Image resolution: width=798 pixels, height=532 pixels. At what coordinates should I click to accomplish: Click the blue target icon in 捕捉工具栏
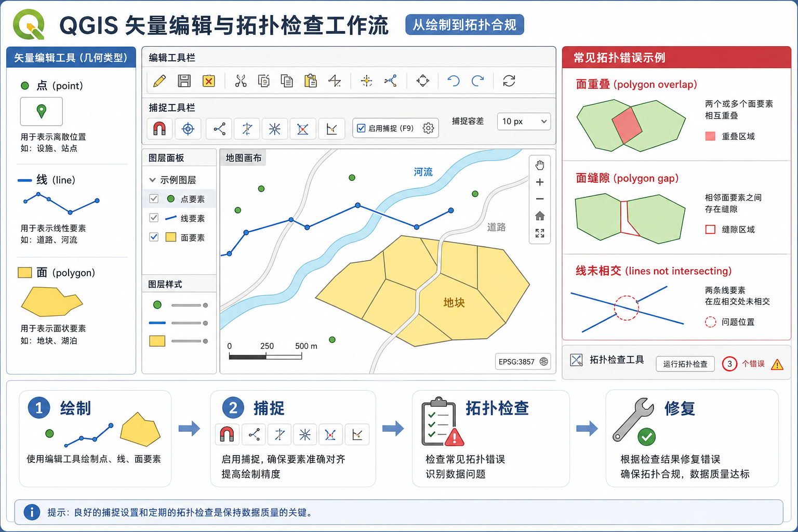(x=188, y=128)
